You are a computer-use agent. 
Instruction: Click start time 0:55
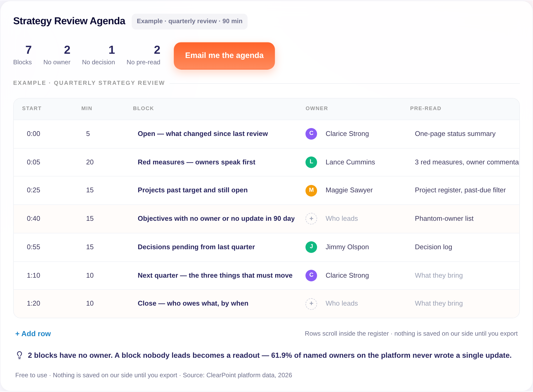click(x=33, y=247)
